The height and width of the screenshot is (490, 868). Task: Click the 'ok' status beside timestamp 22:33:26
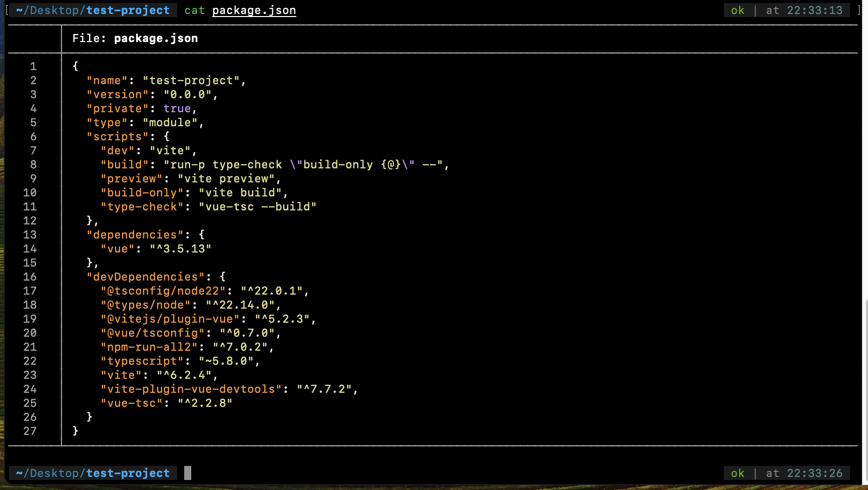[x=737, y=473]
